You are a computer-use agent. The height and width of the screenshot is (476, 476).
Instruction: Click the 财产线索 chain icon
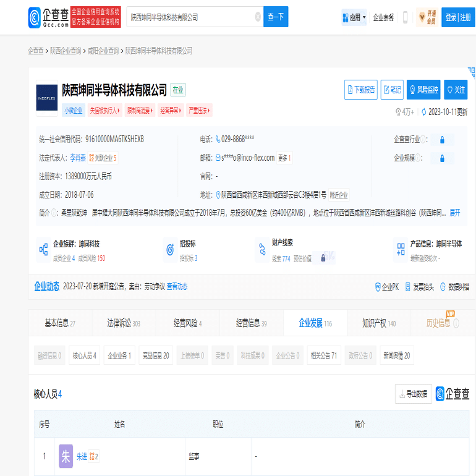click(x=262, y=250)
